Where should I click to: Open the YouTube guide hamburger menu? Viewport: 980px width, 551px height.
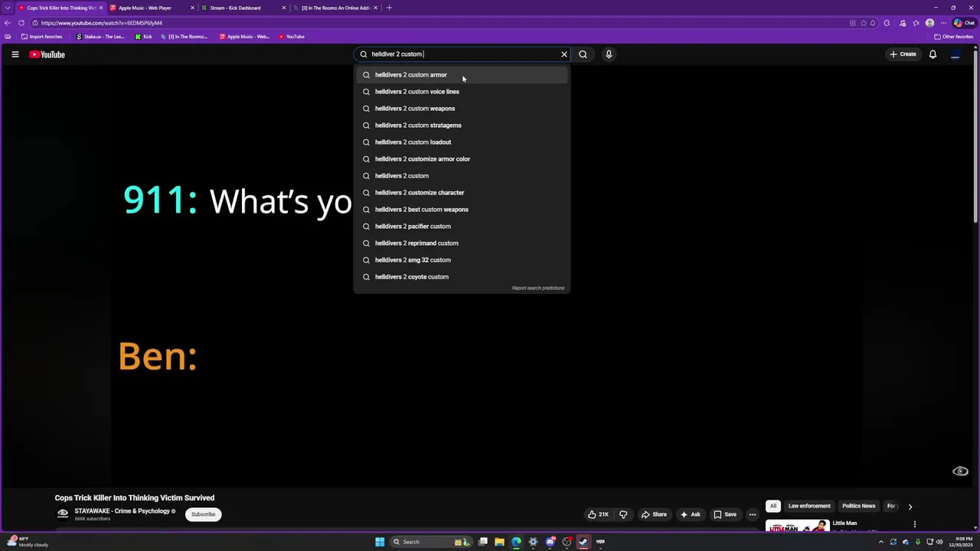(15, 54)
